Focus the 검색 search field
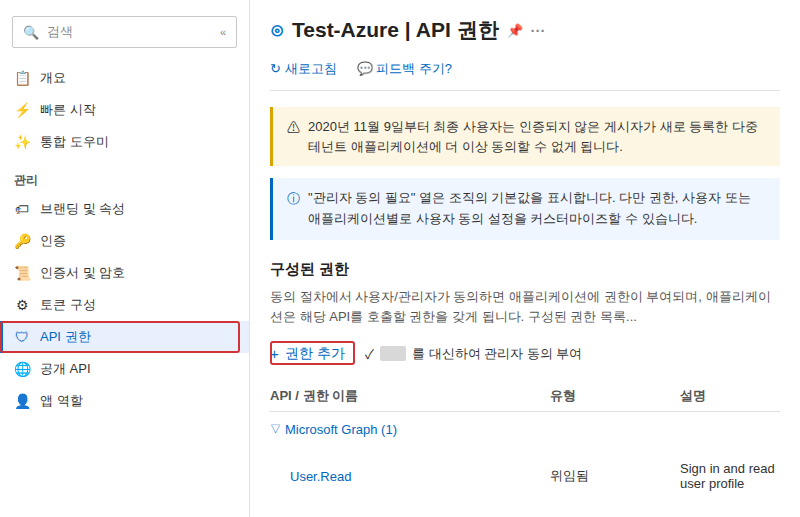 pyautogui.click(x=124, y=32)
